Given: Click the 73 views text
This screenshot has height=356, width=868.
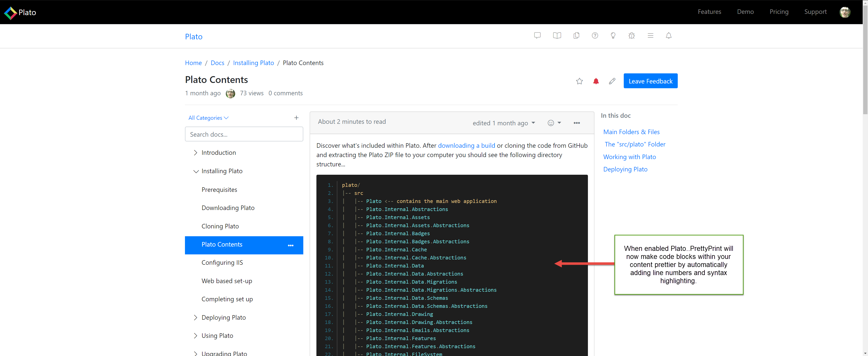Looking at the screenshot, I should click(x=251, y=93).
